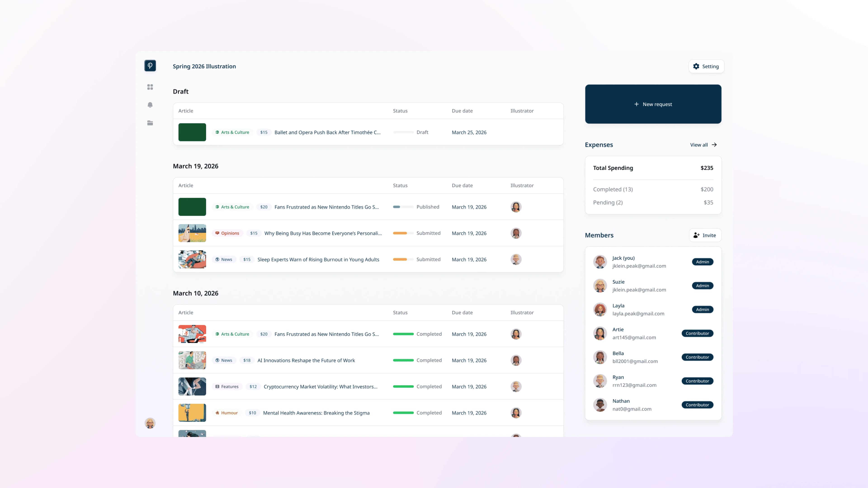
Task: Open the dashboard grid icon in sidebar
Action: coord(150,87)
